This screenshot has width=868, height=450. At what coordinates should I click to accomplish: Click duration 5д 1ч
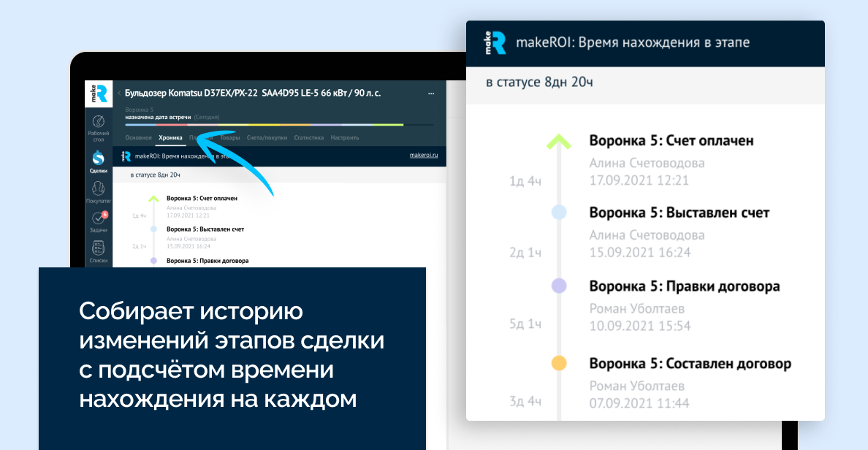525,324
